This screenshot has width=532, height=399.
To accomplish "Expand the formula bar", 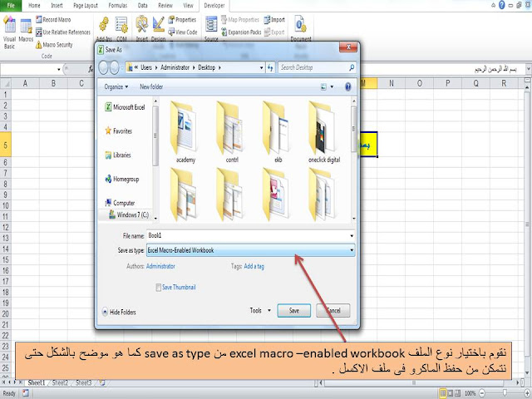I will 529,69.
